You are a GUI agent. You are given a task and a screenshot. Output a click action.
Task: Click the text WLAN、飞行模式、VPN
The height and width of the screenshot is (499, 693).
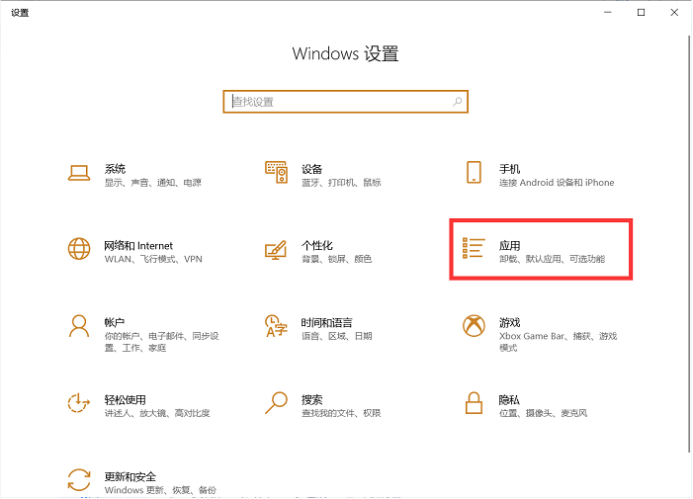pos(153,259)
